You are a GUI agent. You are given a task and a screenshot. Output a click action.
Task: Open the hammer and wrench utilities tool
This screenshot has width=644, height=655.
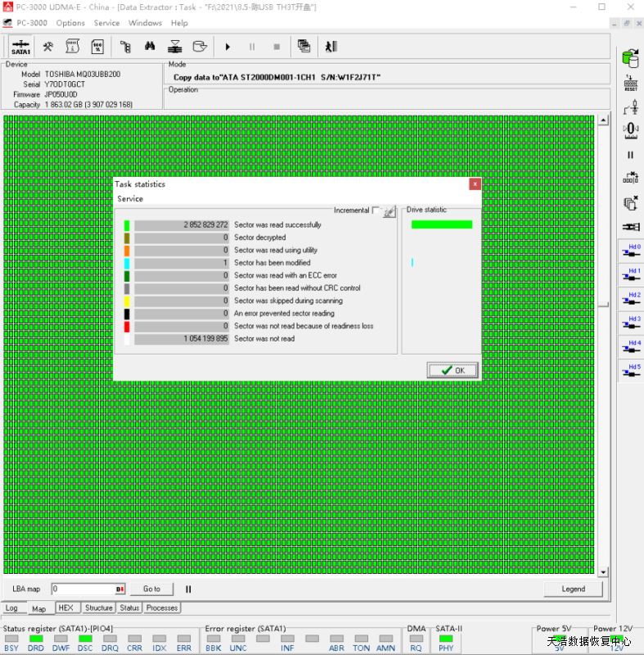tap(48, 47)
